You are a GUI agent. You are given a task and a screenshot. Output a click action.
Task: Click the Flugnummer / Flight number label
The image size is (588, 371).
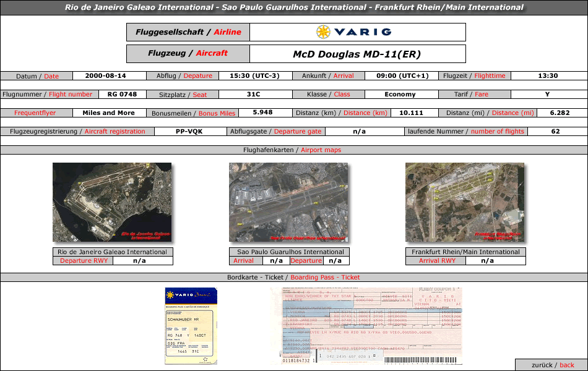coord(50,95)
